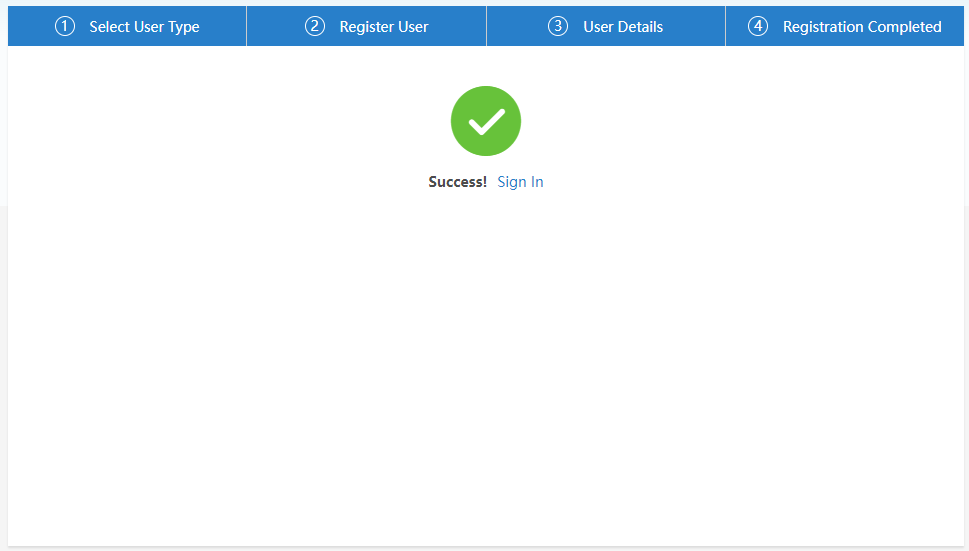Click the circled number 3 step icon

click(558, 27)
